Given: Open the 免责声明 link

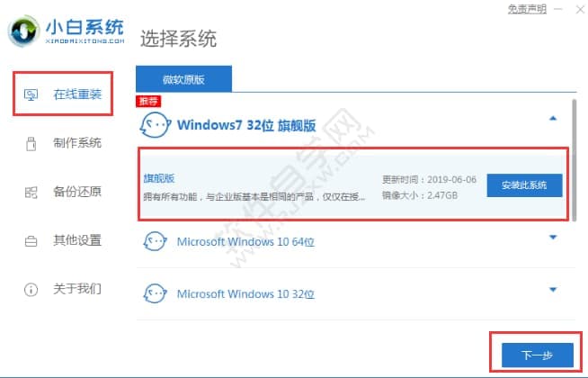Looking at the screenshot, I should pos(527,9).
